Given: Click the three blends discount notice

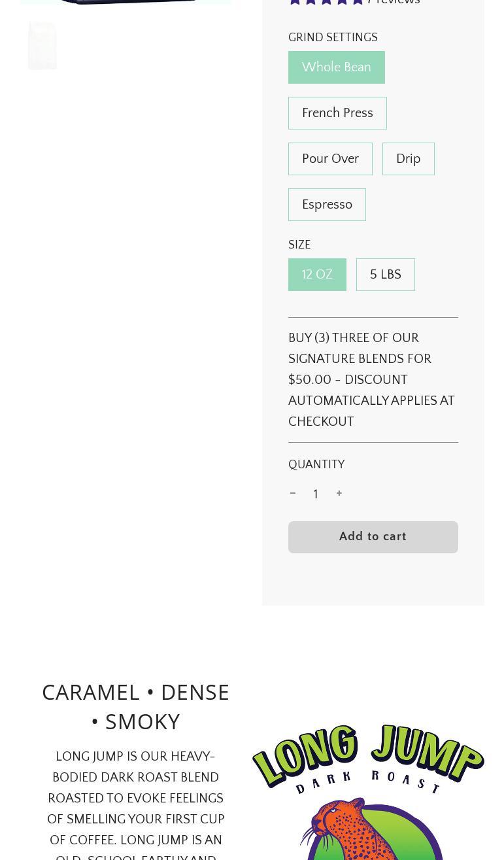Looking at the screenshot, I should (x=371, y=380).
